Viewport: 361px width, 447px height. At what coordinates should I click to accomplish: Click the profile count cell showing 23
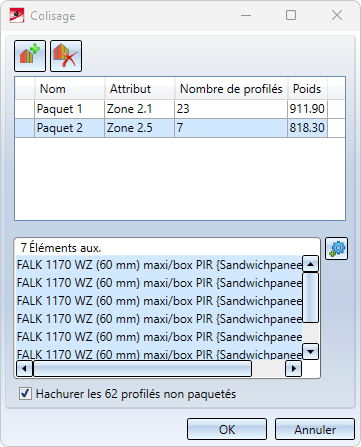coord(231,109)
